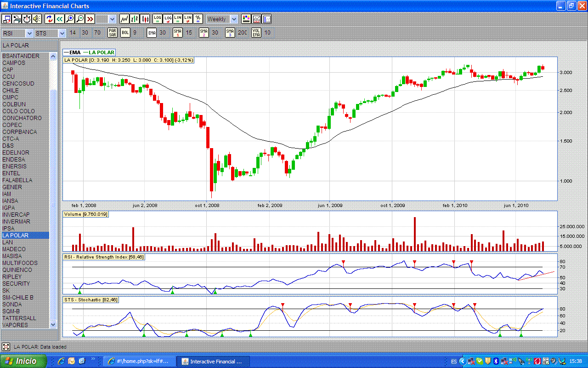Select the LIN ≠ scale button
The image size is (588, 368).
[188, 19]
